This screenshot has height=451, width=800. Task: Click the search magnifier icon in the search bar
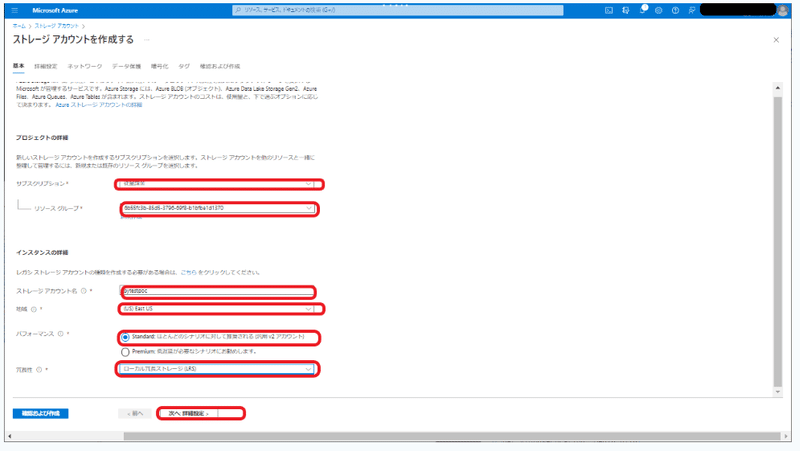pos(238,10)
